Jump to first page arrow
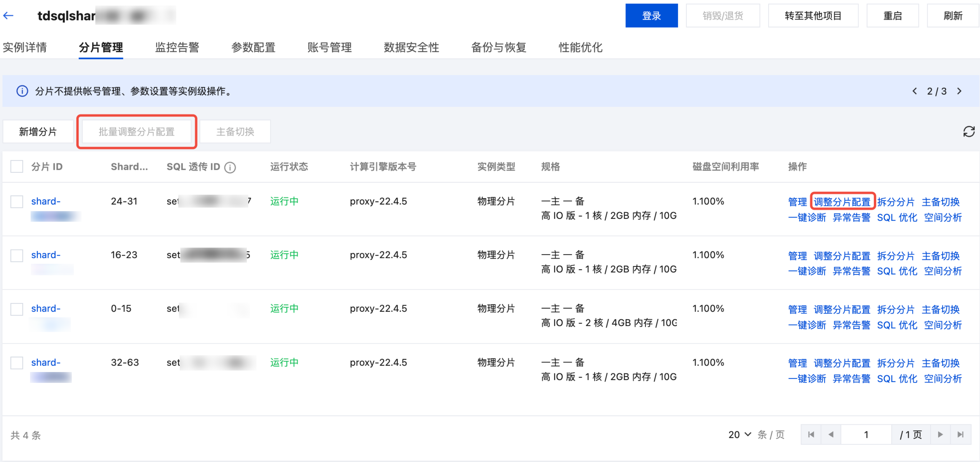The height and width of the screenshot is (462, 980). point(811,435)
